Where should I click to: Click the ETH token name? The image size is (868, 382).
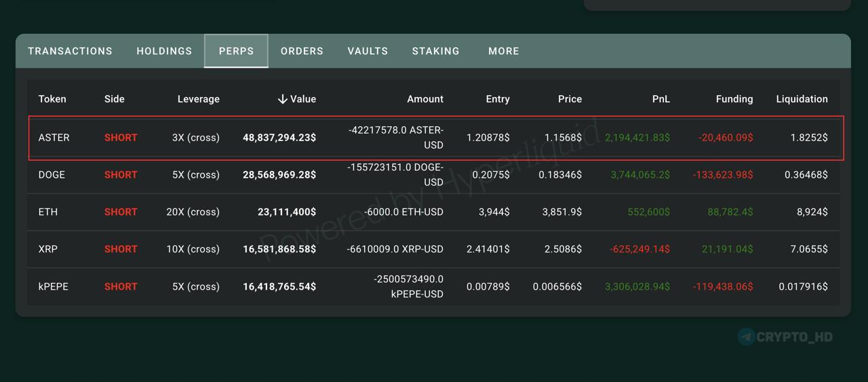pos(48,212)
